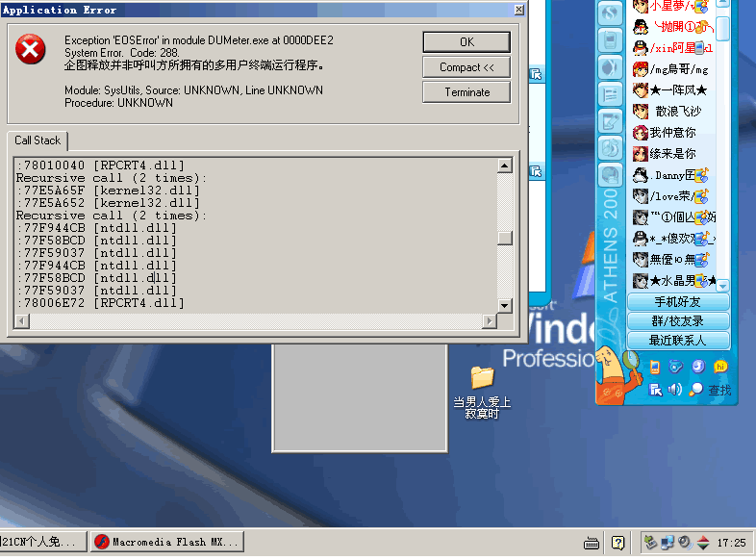Click QQ menu icon with arrow
This screenshot has width=756, height=560.
point(655,390)
